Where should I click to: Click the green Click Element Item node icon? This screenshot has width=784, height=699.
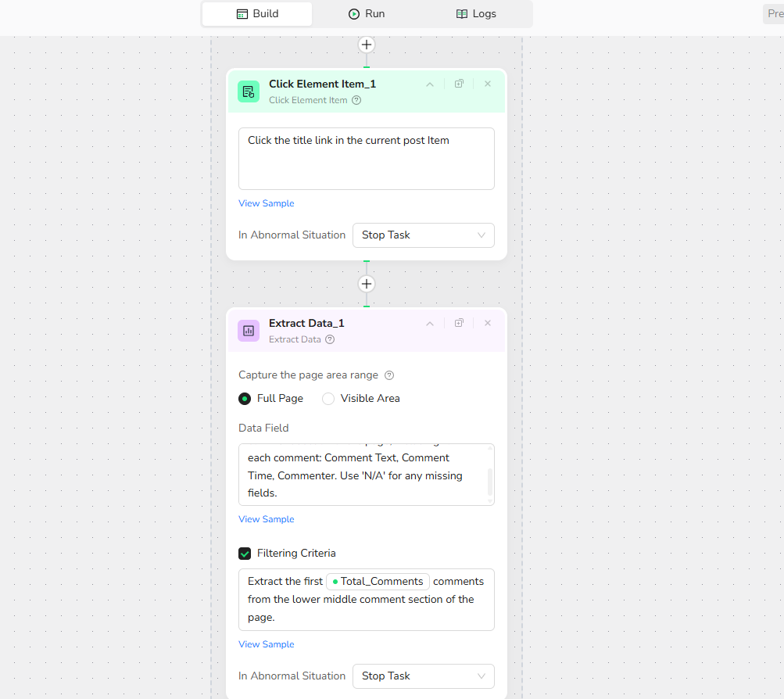pos(249,91)
